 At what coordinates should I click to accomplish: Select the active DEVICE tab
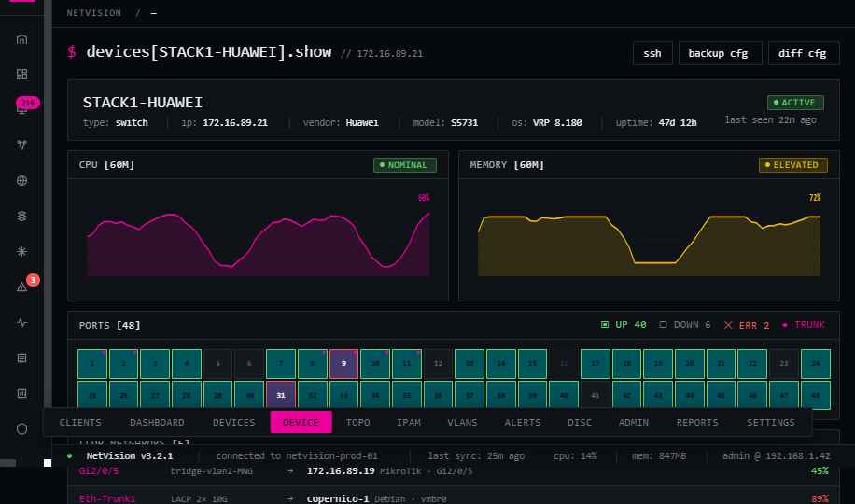tap(301, 422)
